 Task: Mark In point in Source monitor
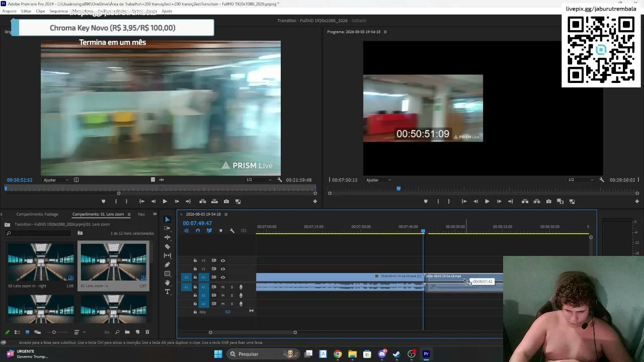coord(116,201)
